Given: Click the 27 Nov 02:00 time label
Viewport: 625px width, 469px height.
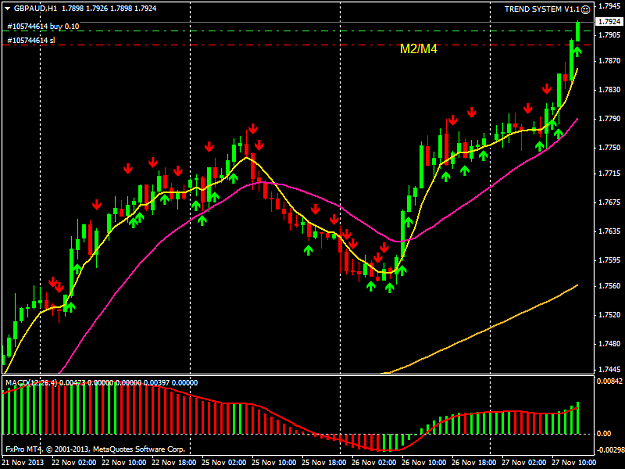Looking at the screenshot, I should pos(524,462).
